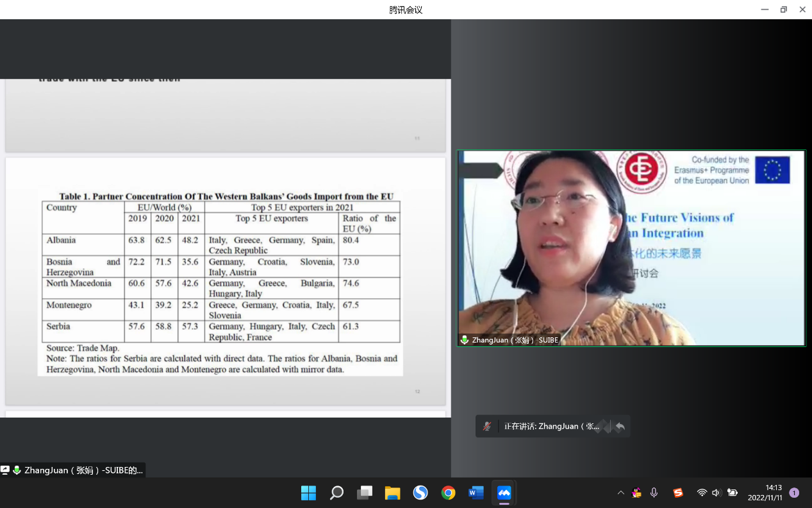Click the Tencent Meeting taskbar icon

504,493
